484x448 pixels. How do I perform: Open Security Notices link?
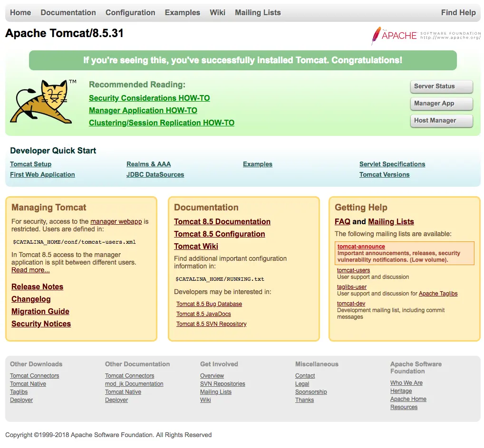[x=41, y=324]
